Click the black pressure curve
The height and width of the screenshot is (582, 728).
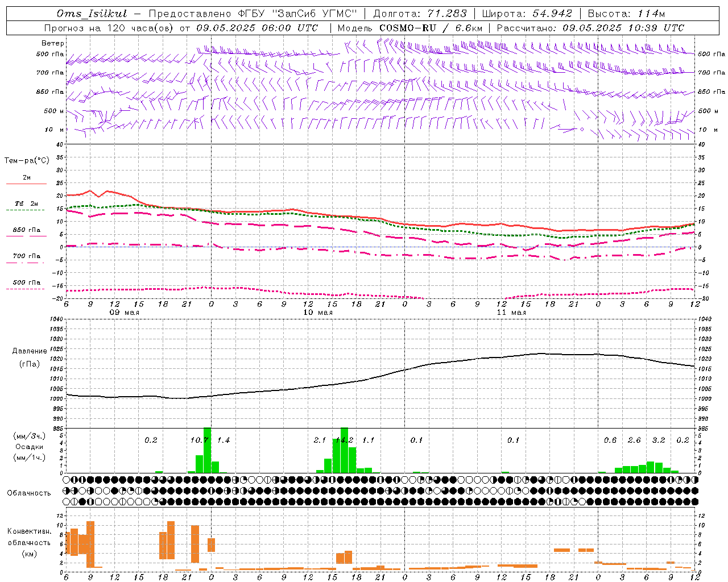[x=380, y=376]
